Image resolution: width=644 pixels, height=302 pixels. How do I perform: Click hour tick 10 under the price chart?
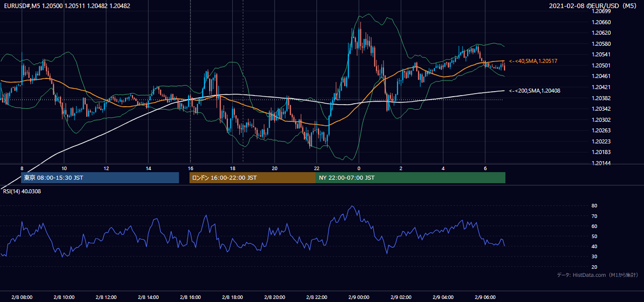64,168
